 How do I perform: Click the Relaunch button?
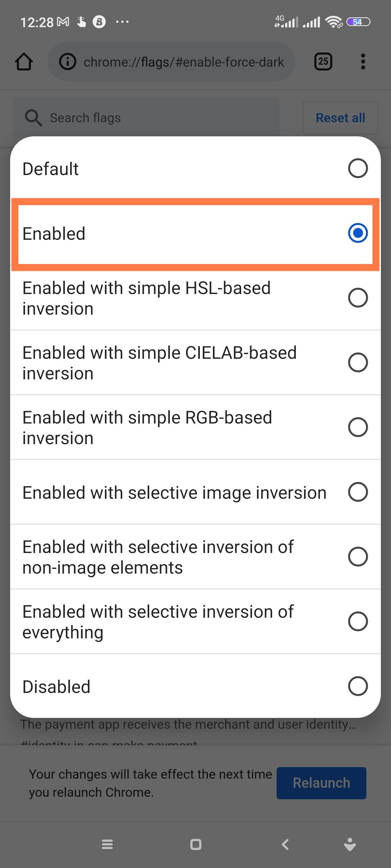pos(321,783)
